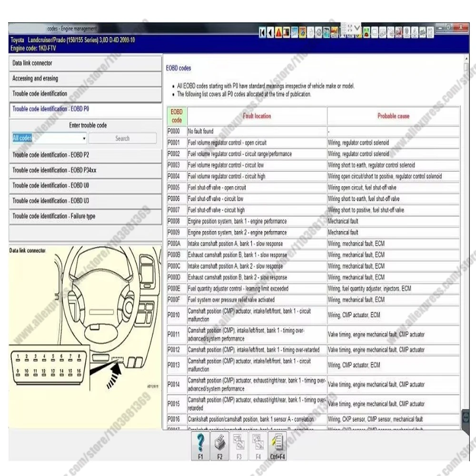Viewport: 476px width, 476px height.
Task: Select Trouble code identification - EOBD P34xx
Action: pos(85,170)
